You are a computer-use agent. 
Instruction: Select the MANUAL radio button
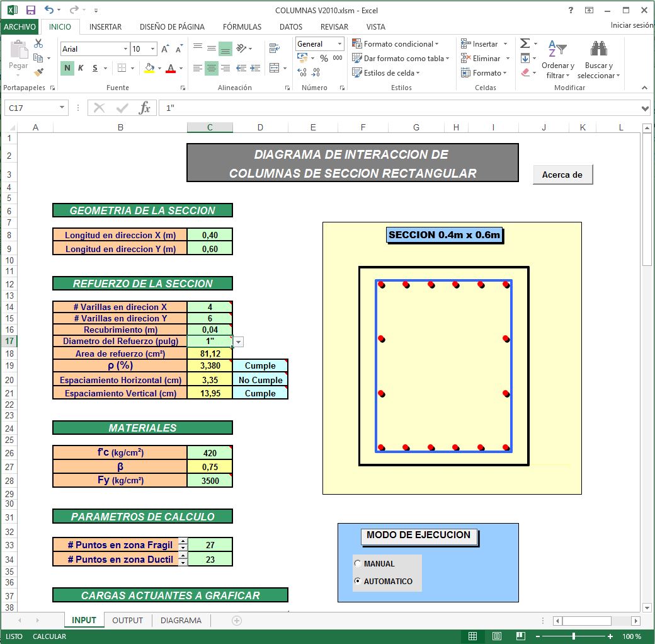tap(357, 564)
